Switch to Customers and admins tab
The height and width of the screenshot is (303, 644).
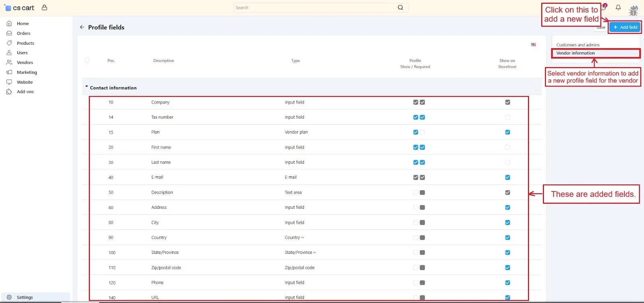(578, 45)
